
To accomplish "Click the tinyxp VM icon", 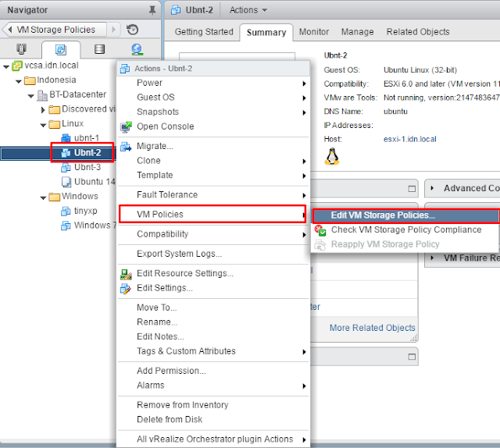I will pos(66,212).
